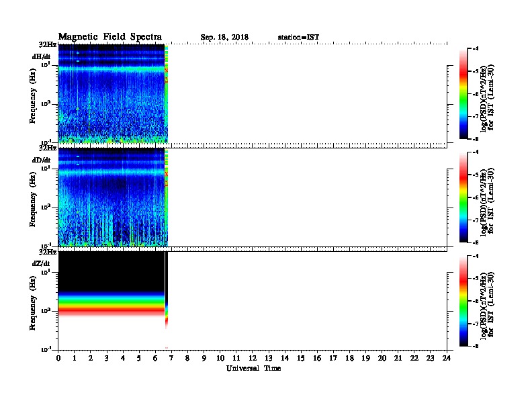532x411 pixels.
Task: Click the dD/dt spectrogram data image
Action: point(113,197)
